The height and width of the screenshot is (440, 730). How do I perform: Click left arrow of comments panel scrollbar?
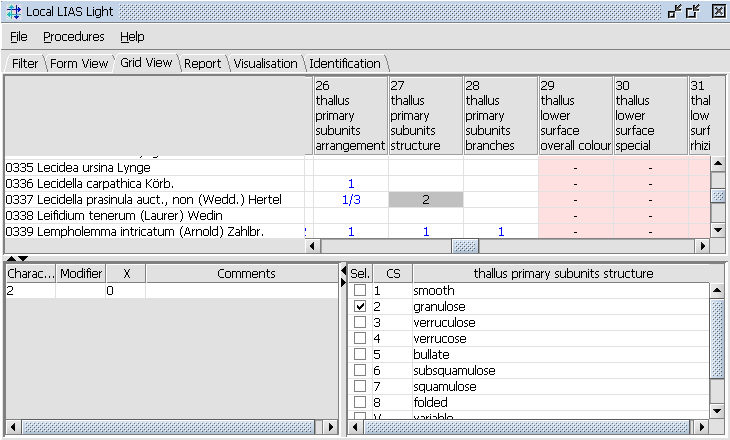(13, 426)
